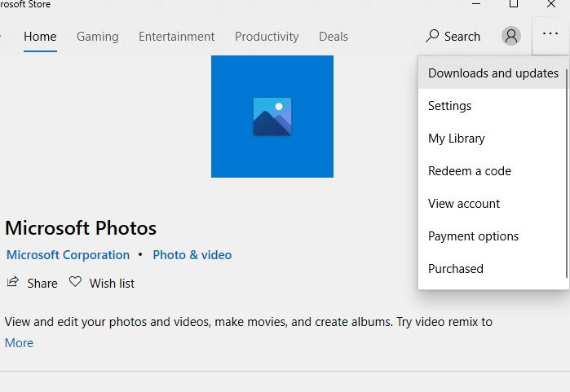This screenshot has width=570, height=392.
Task: Expand description with More link
Action: coord(19,343)
